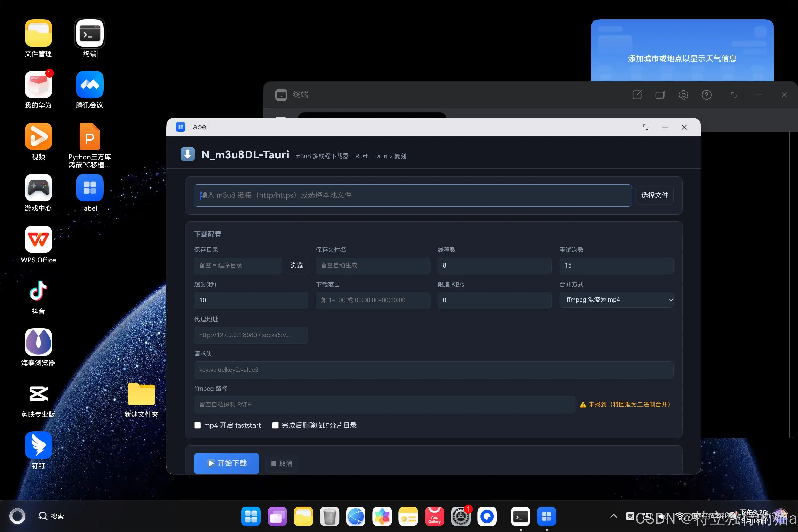Image resolution: width=798 pixels, height=532 pixels.
Task: Open the trash bin in the dock
Action: click(x=329, y=516)
